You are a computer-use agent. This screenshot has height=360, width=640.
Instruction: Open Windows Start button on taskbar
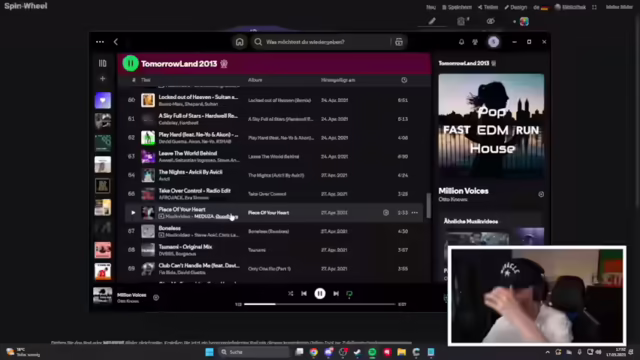click(x=209, y=352)
